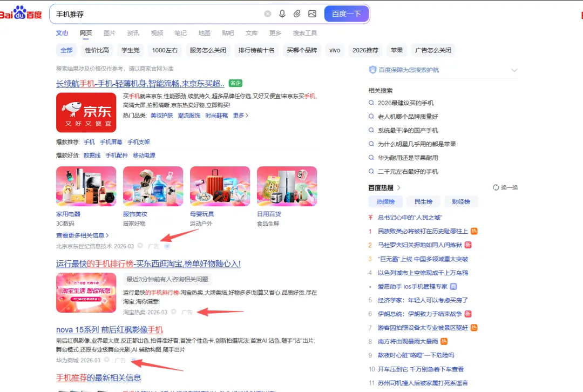583x392 pixels.
Task: Open the 百度热搜 chevron
Action: 398,188
